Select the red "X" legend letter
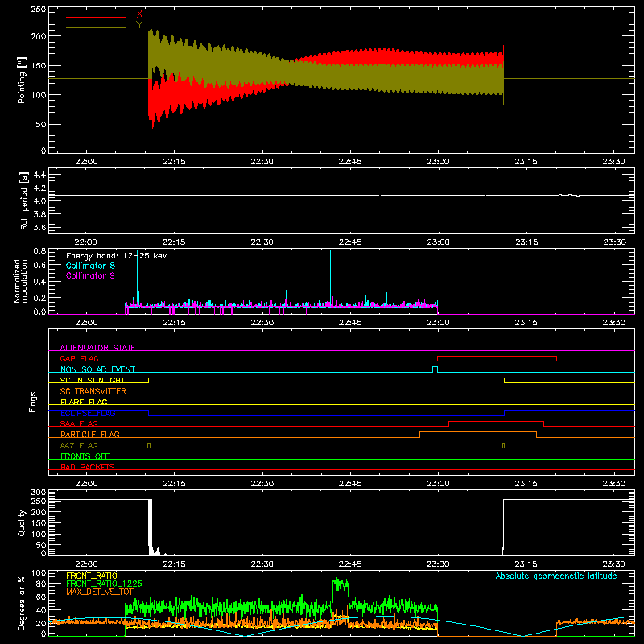The image size is (644, 644). coord(139,14)
